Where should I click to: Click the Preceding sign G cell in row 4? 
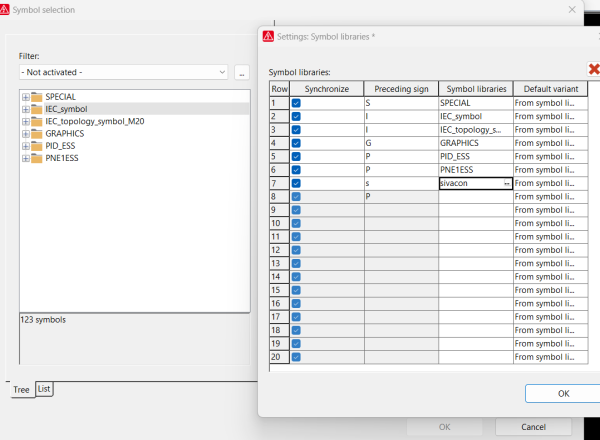[x=401, y=143]
